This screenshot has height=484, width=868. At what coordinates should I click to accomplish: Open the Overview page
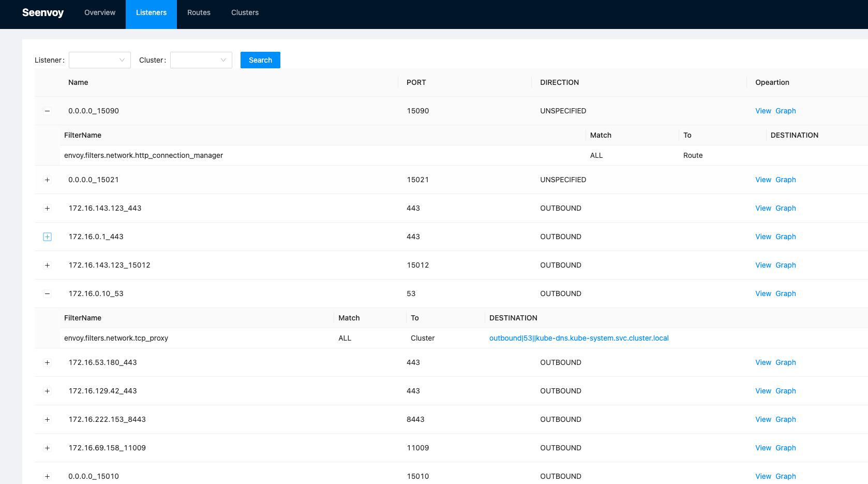(x=99, y=12)
